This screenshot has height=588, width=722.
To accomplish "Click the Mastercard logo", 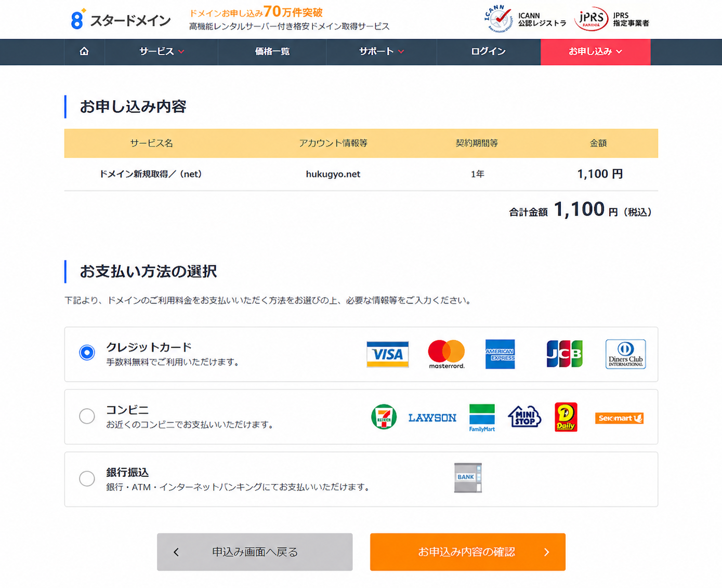I will 447,354.
